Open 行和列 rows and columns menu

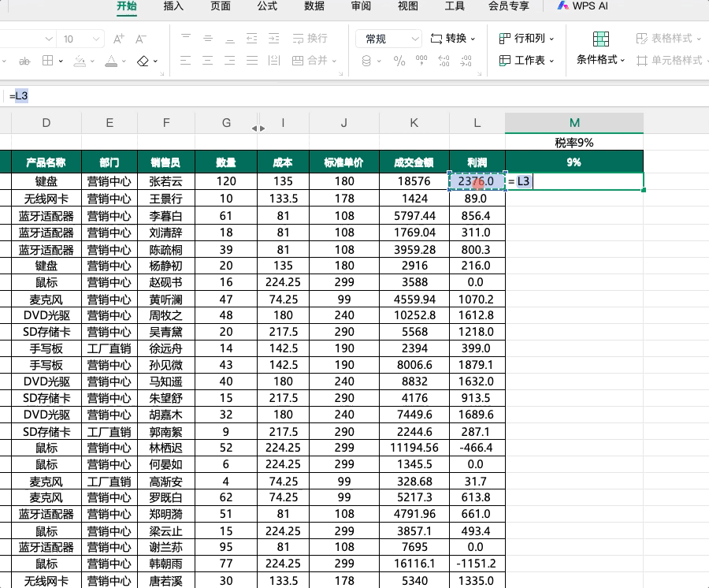tap(526, 39)
